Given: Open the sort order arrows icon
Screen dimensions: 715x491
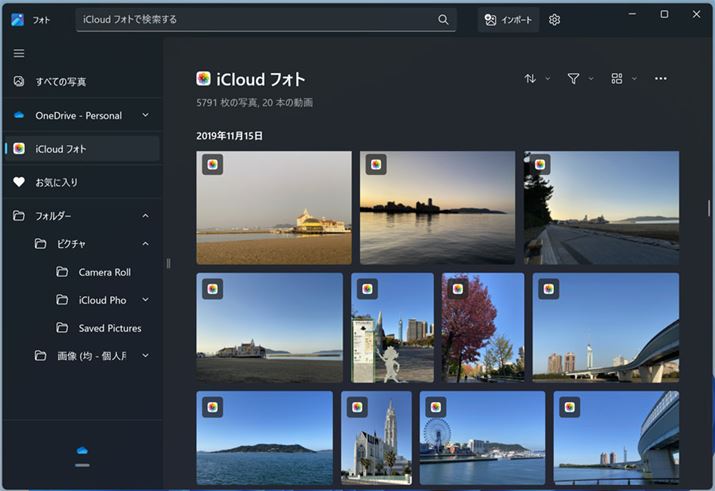Looking at the screenshot, I should click(x=530, y=79).
